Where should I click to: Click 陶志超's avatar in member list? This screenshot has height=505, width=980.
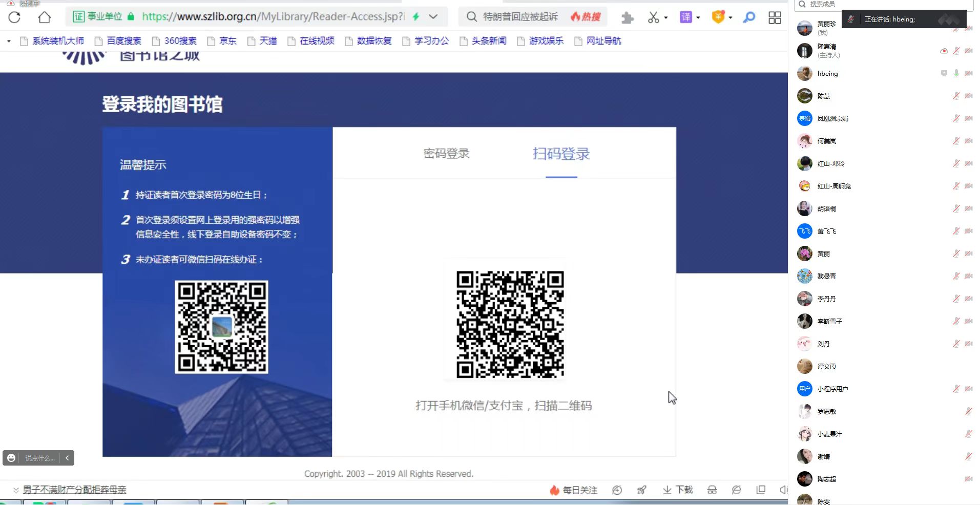[805, 479]
